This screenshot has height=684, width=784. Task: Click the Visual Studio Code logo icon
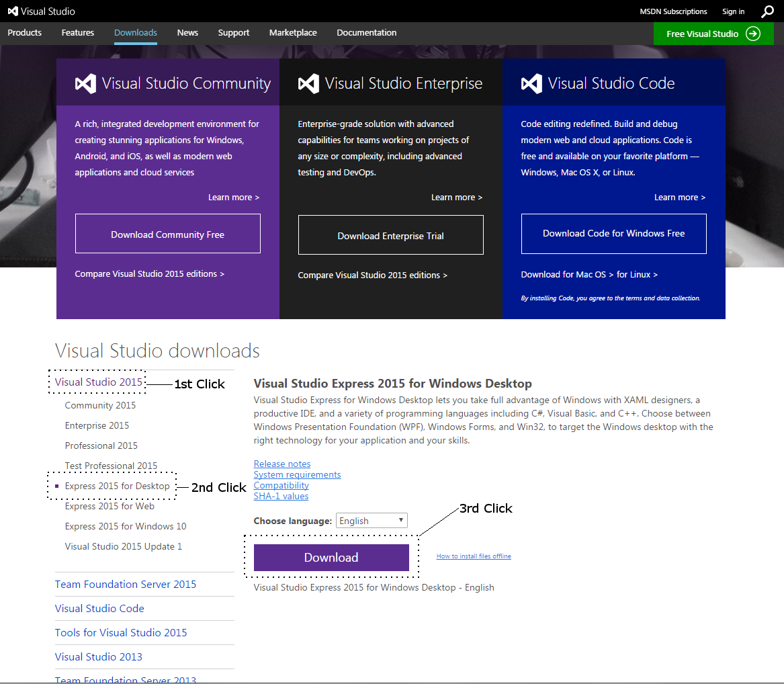(531, 83)
